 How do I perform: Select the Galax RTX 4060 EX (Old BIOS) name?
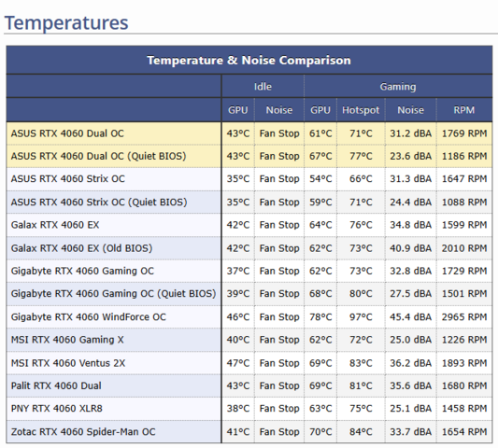(81, 248)
